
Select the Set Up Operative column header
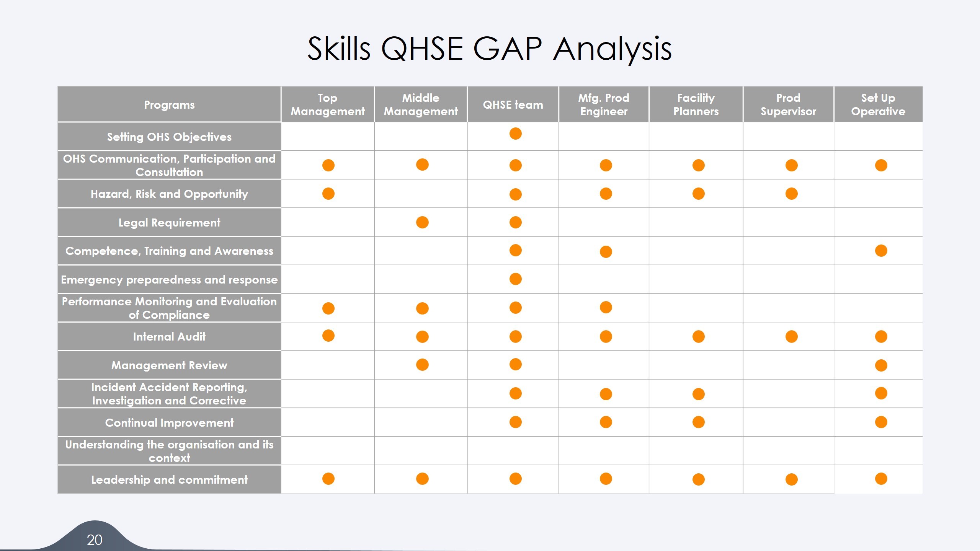(878, 104)
